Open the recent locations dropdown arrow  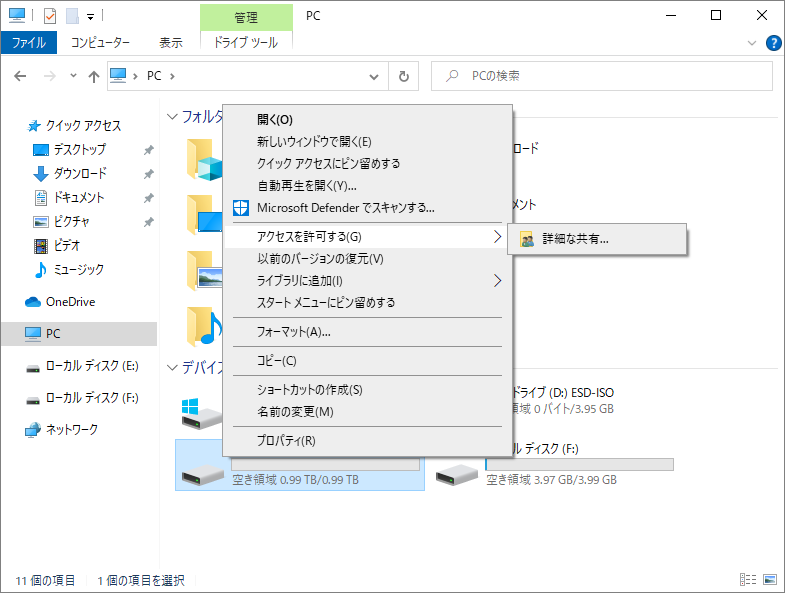tap(73, 76)
